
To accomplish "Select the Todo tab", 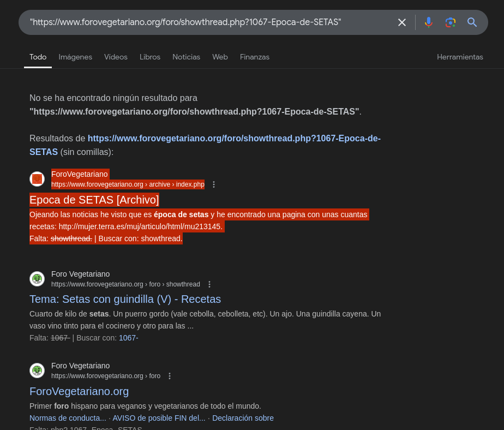I will tap(38, 57).
